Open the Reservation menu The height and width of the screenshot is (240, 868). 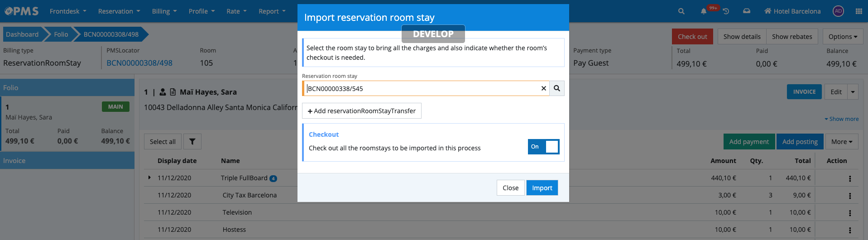click(119, 11)
